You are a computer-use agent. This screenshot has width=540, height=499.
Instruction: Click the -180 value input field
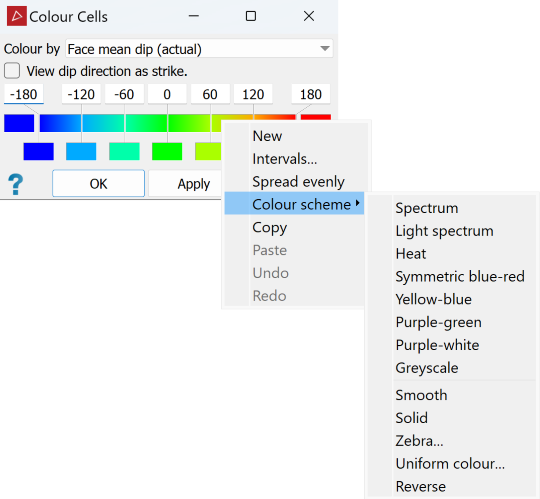click(23, 94)
